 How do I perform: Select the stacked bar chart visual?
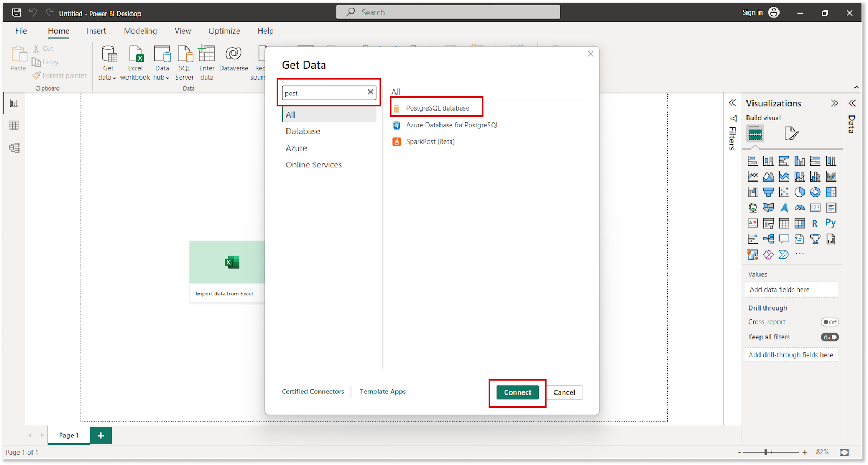point(752,161)
